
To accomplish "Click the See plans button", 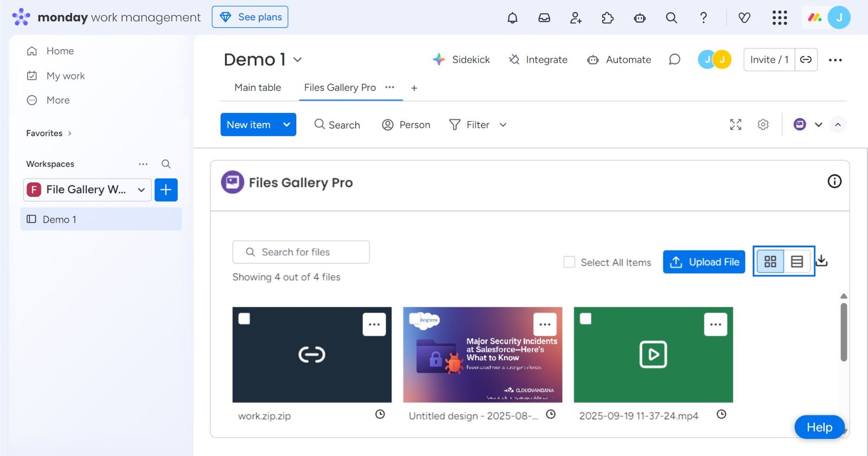I will tap(250, 17).
